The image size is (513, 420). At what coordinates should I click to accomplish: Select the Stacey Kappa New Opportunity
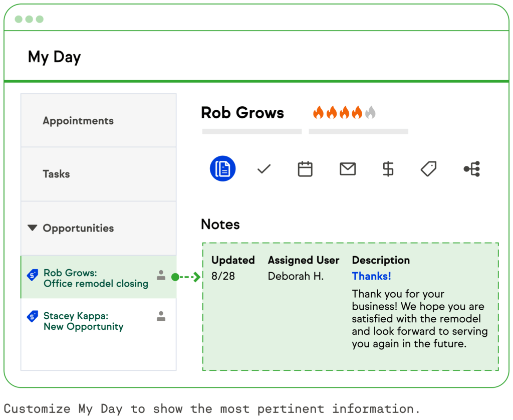coord(83,321)
